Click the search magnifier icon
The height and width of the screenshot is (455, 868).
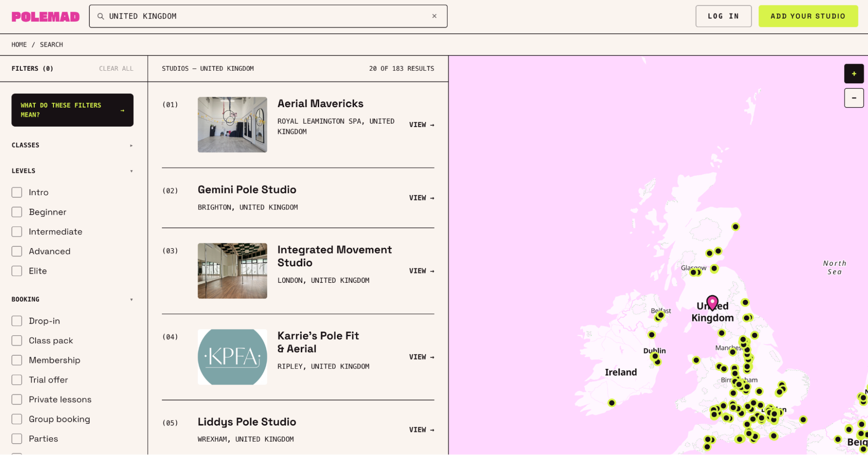click(x=101, y=16)
